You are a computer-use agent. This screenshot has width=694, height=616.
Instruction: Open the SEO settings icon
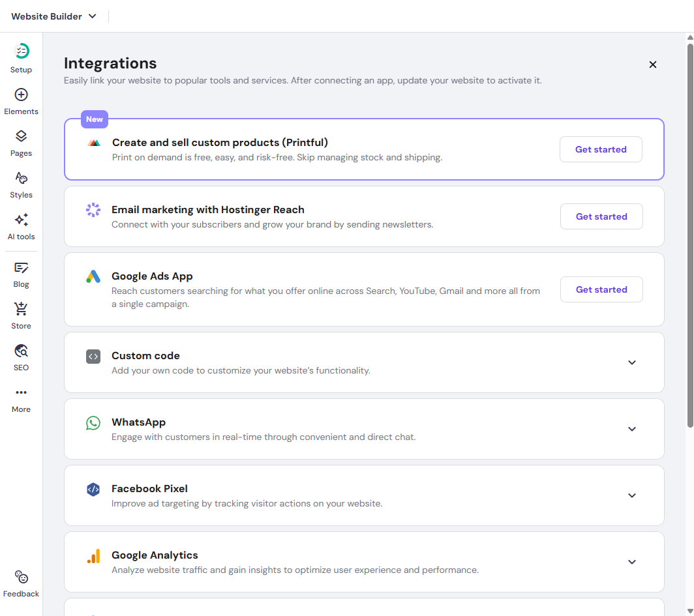click(22, 351)
